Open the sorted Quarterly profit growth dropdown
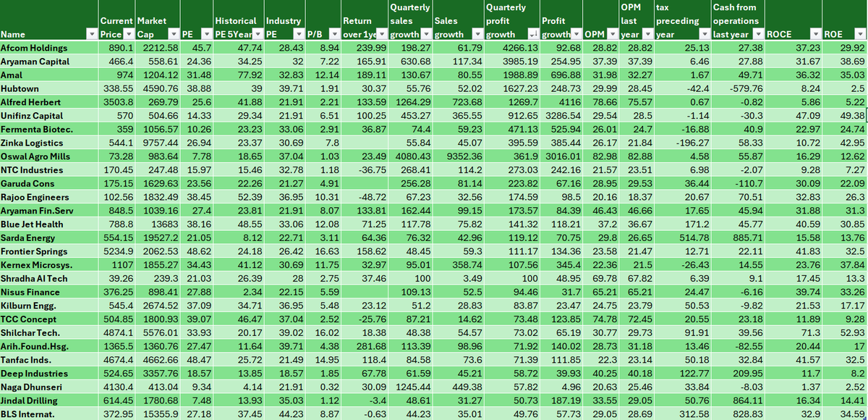 [x=534, y=34]
